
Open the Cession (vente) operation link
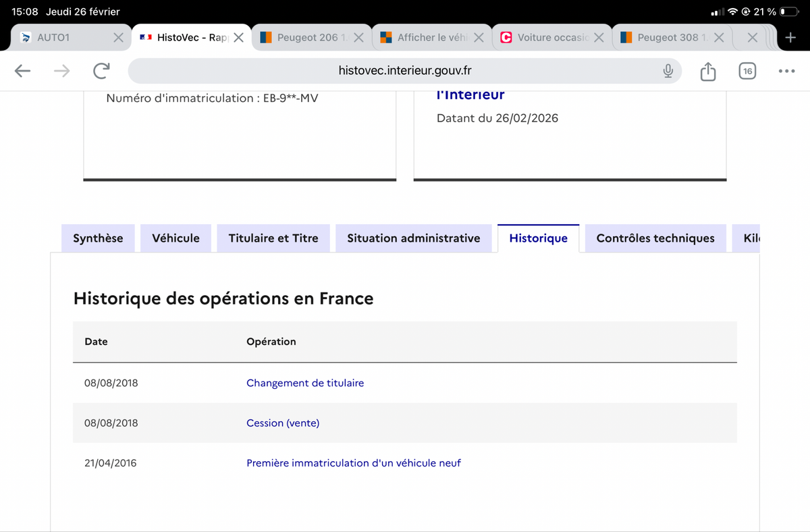point(283,423)
